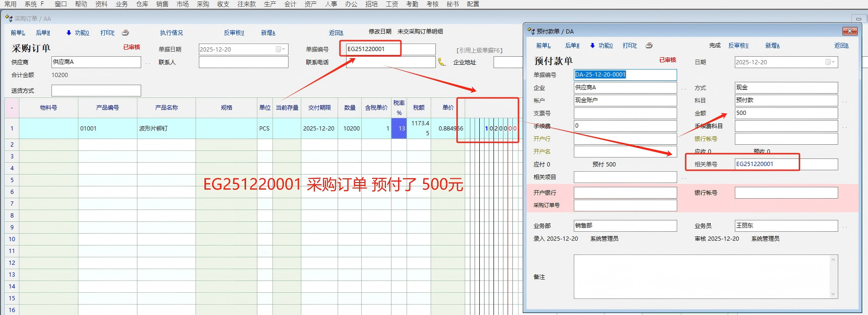Click down arrow of 备注 scrollbar
Screen dimensions: 868x315
pos(833,294)
